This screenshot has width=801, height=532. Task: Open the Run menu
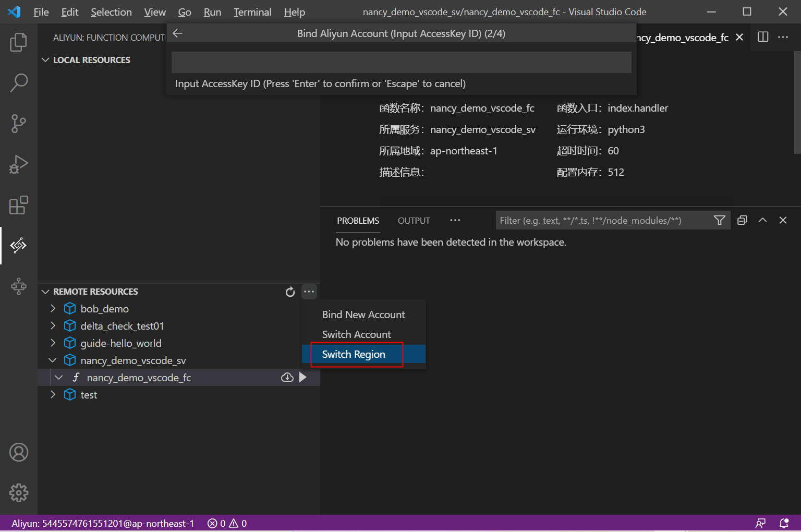click(212, 12)
